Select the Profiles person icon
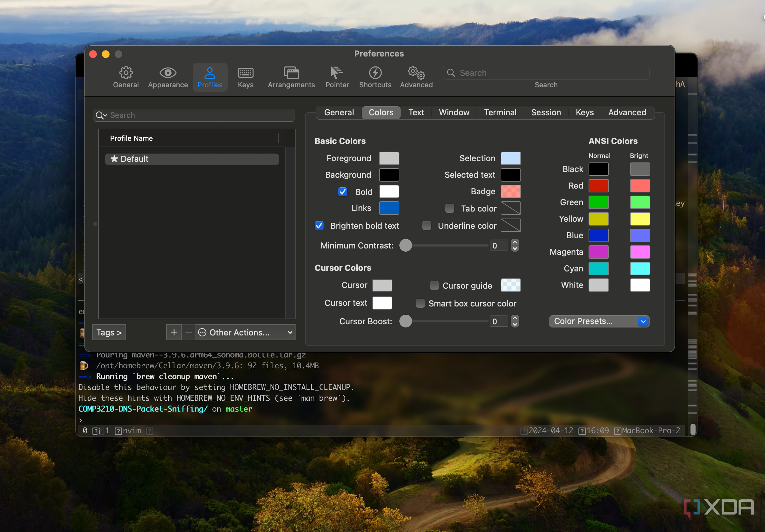Viewport: 765px width, 532px height. point(210,73)
